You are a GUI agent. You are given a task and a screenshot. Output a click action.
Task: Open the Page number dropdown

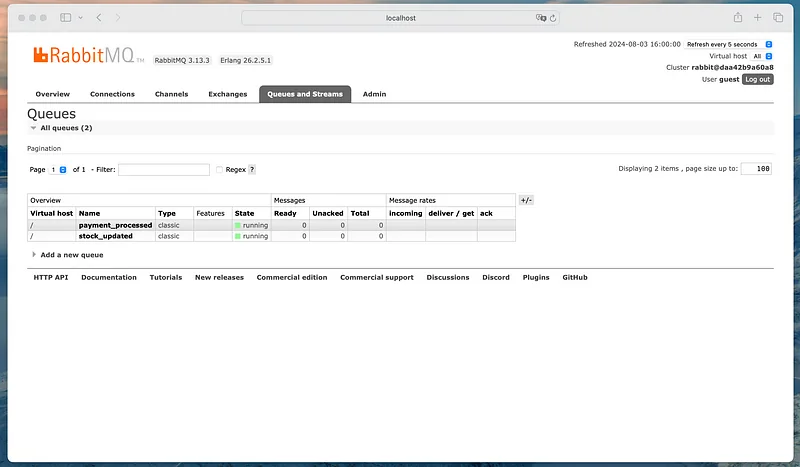[x=58, y=169]
